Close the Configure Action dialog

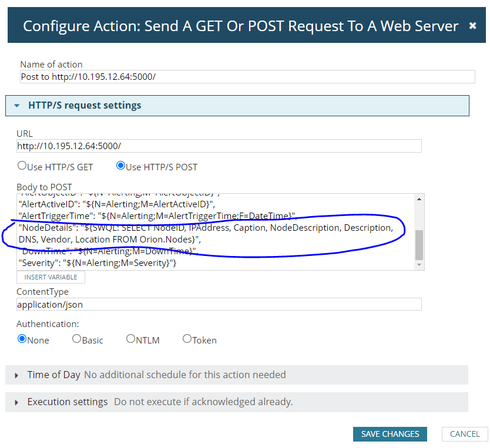pos(472,26)
